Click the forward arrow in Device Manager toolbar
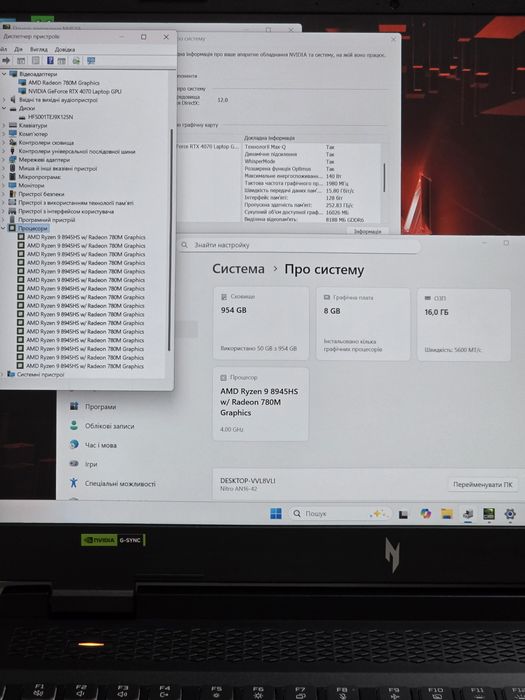Screen dimensions: 525x700 (6, 60)
